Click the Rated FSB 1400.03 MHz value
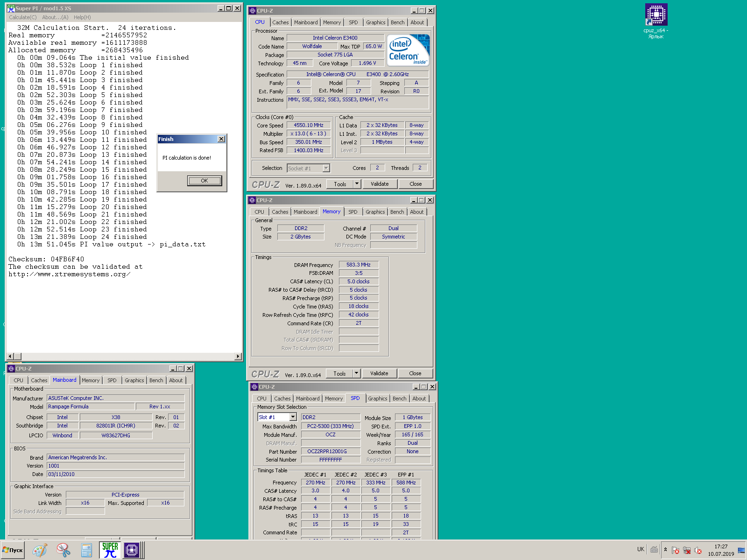This screenshot has width=747, height=560. [x=309, y=150]
